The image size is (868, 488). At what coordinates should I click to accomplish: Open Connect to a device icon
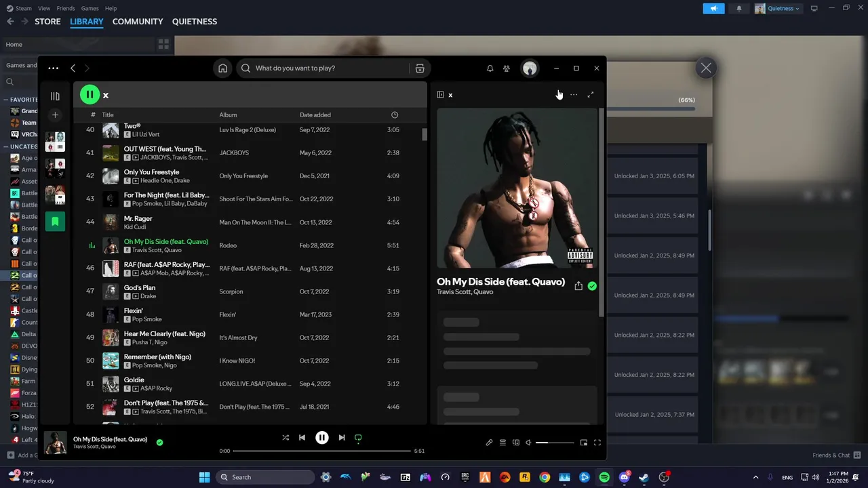516,443
